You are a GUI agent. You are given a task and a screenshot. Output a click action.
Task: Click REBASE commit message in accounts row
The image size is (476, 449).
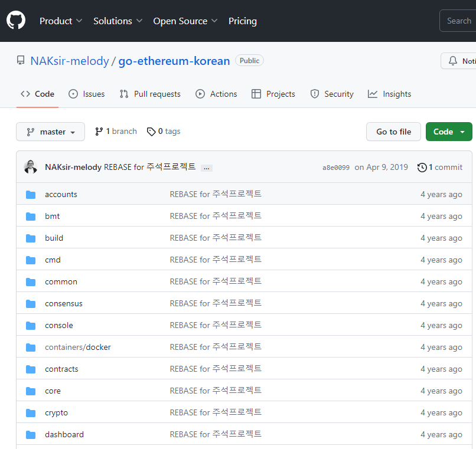tap(216, 194)
